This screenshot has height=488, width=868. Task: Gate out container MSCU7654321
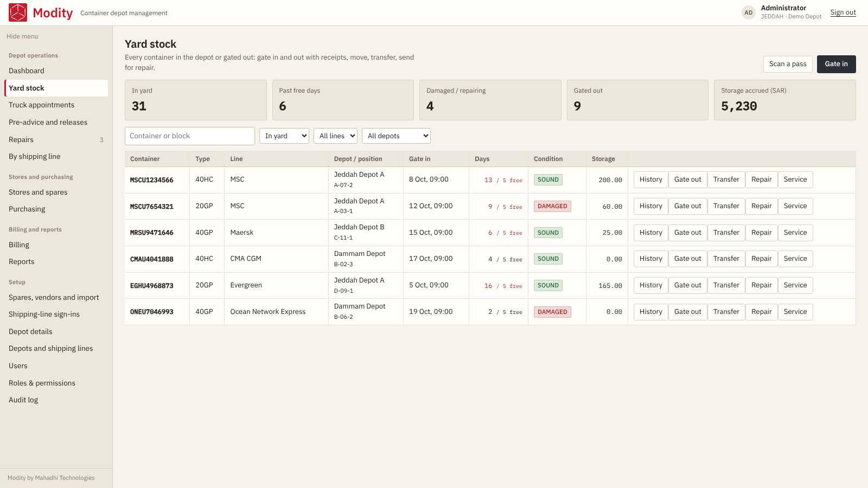pos(688,206)
